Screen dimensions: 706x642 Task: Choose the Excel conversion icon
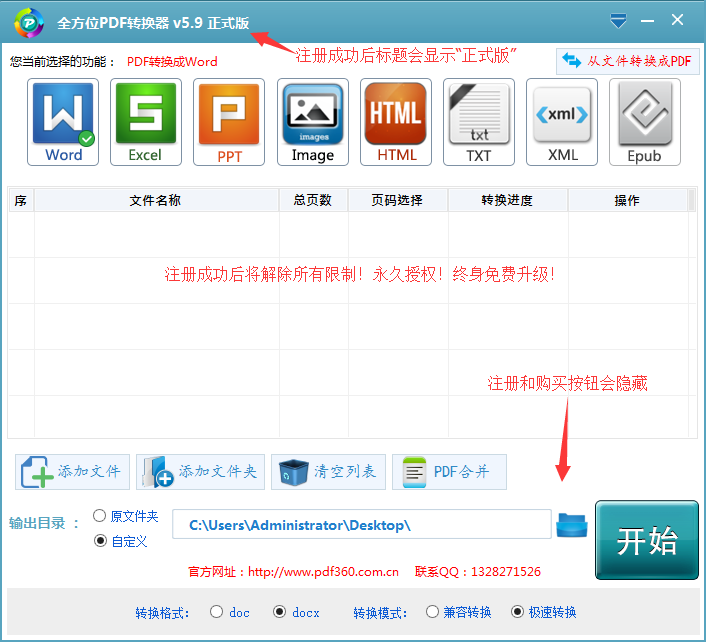[x=146, y=122]
